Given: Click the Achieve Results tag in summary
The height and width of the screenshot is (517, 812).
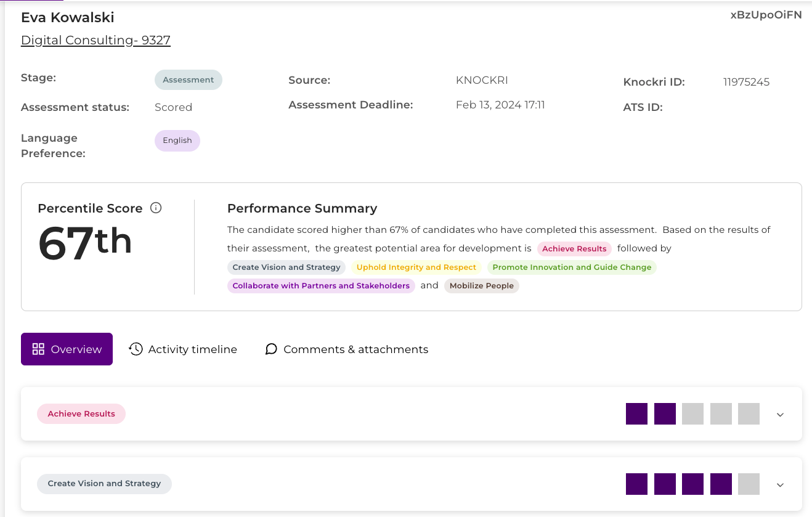Looking at the screenshot, I should coord(574,249).
